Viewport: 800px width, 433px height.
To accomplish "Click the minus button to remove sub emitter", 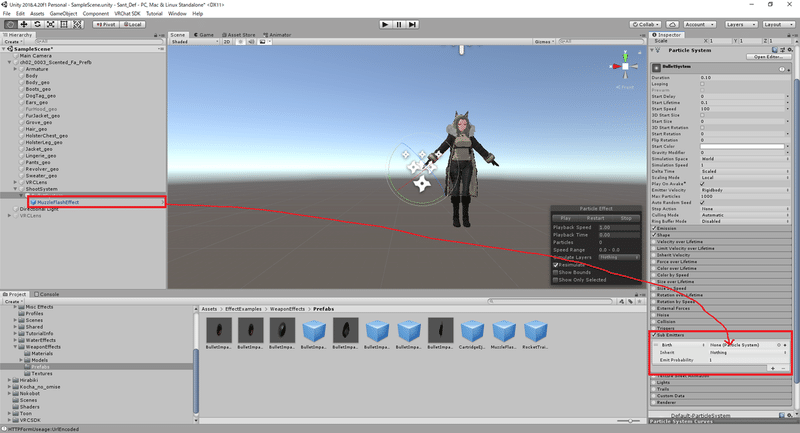I will click(x=783, y=368).
